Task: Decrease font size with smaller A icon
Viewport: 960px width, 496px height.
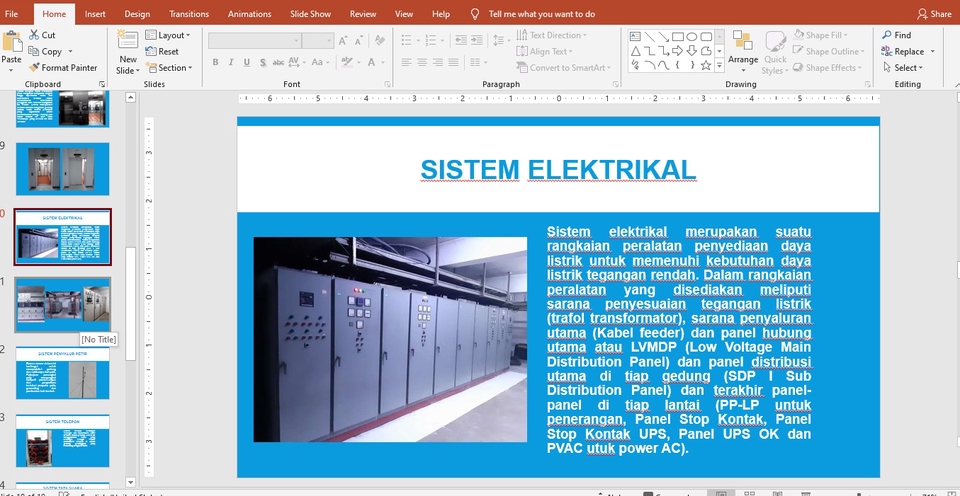Action: point(358,40)
